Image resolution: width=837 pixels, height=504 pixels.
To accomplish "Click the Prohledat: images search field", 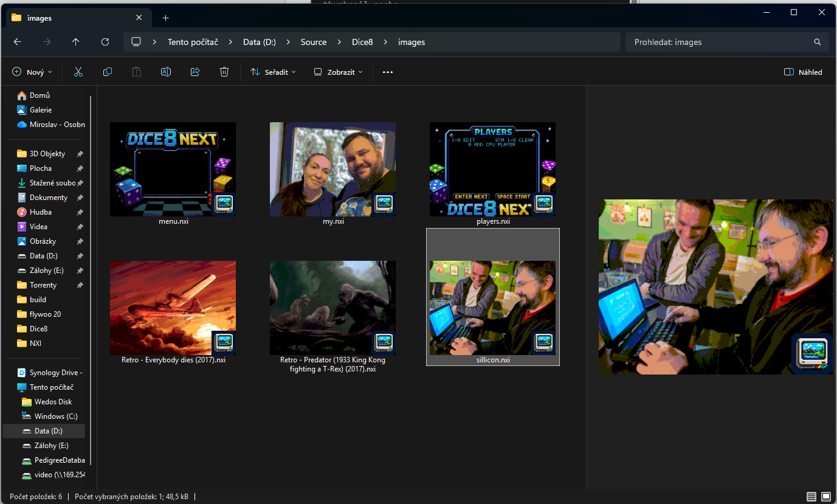I will 727,42.
